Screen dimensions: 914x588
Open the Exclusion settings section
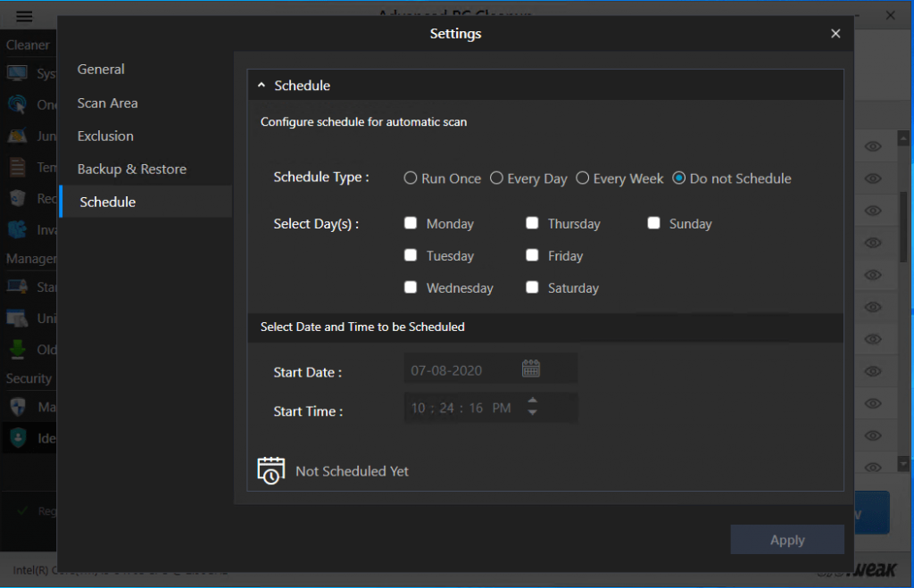[x=105, y=136]
